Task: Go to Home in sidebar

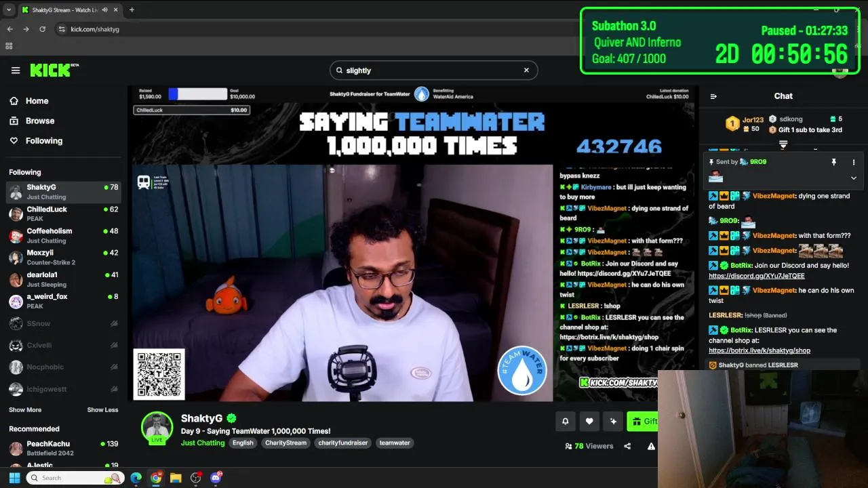Action: click(x=37, y=101)
